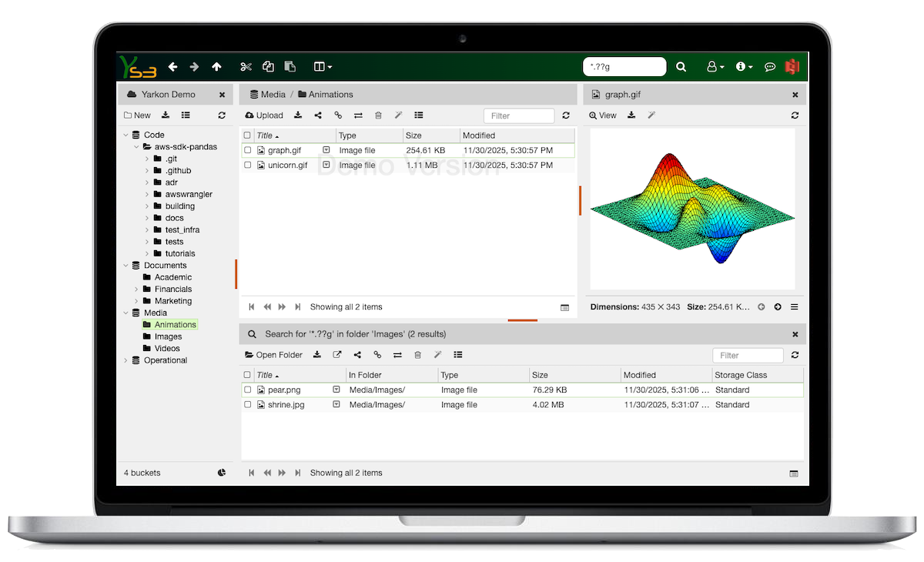The height and width of the screenshot is (562, 924).
Task: Click the Open Folder button
Action: click(273, 355)
